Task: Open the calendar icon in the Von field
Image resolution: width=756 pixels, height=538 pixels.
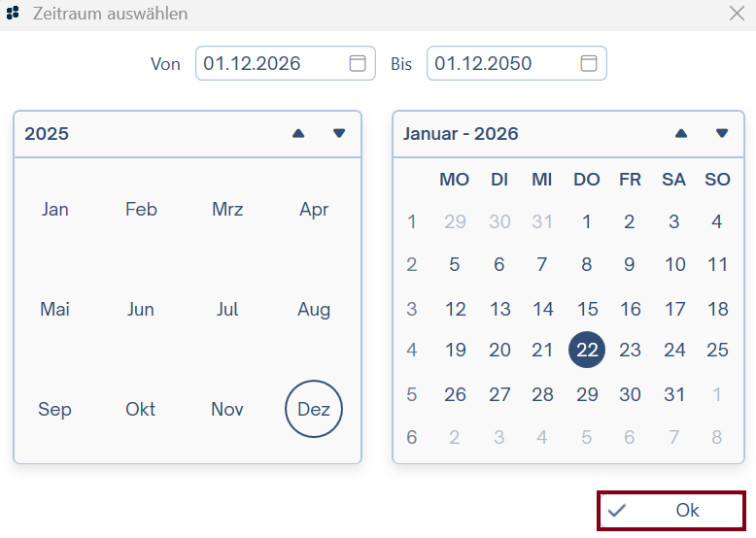Action: coord(358,63)
